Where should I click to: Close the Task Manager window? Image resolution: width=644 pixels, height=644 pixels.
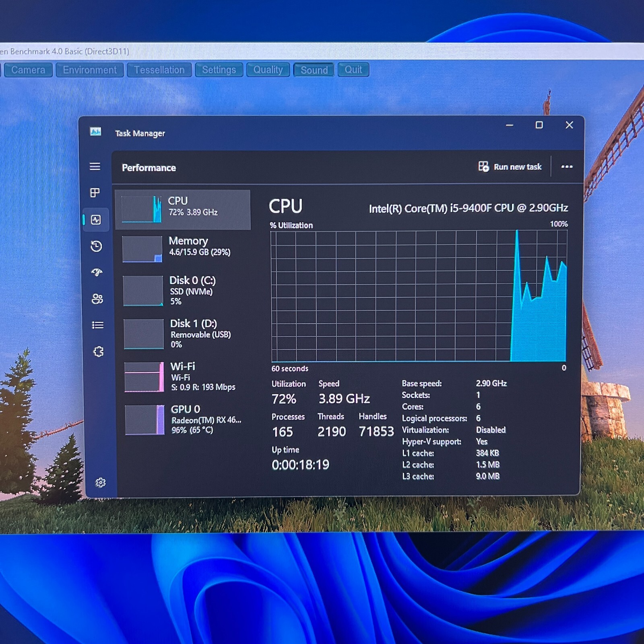click(569, 125)
